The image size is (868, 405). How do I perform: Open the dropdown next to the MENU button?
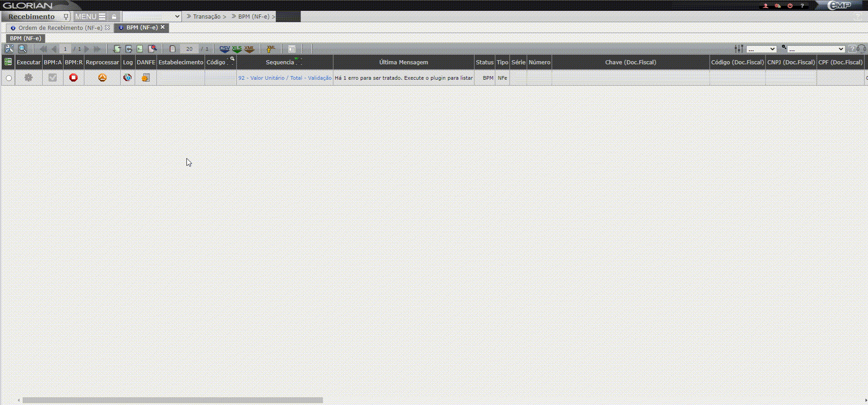coord(151,16)
